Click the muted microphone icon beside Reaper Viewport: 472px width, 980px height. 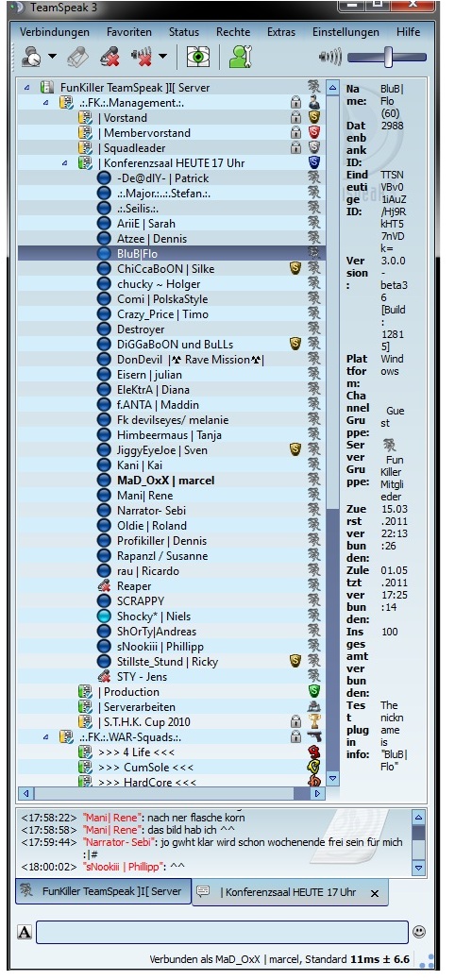tap(105, 586)
